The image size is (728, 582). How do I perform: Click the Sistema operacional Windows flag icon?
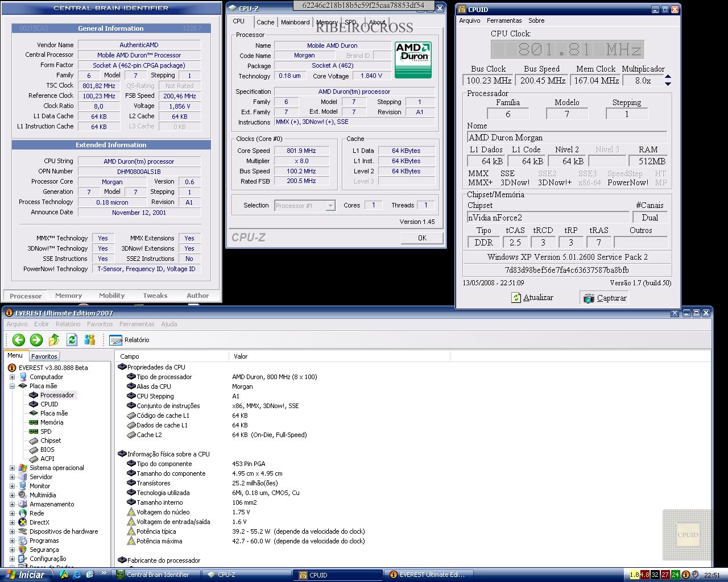click(x=23, y=468)
